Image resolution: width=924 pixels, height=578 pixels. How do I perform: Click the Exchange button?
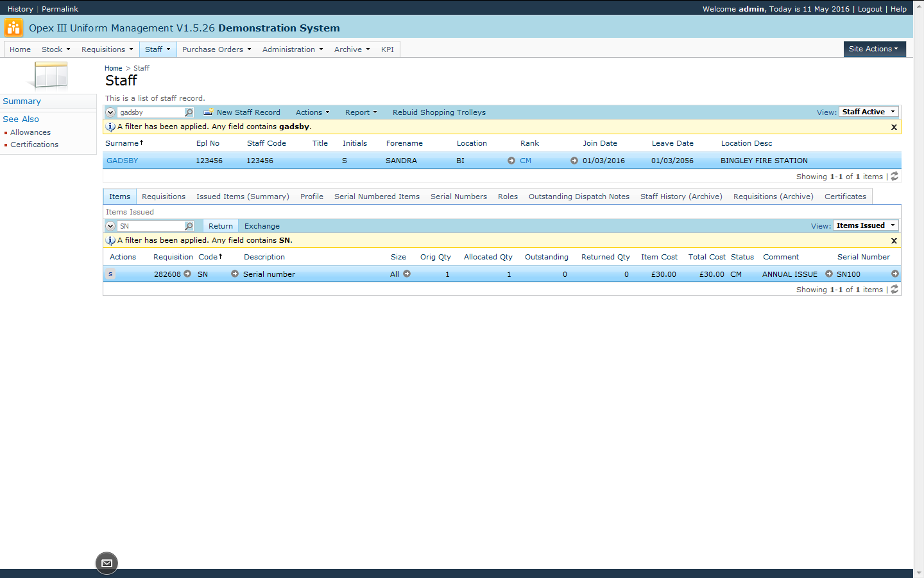click(x=262, y=226)
